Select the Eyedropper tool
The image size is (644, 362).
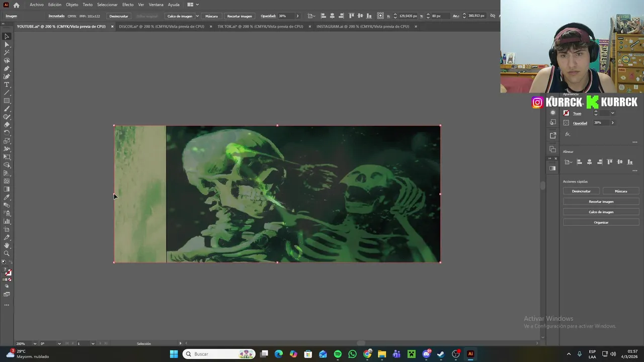[7, 197]
